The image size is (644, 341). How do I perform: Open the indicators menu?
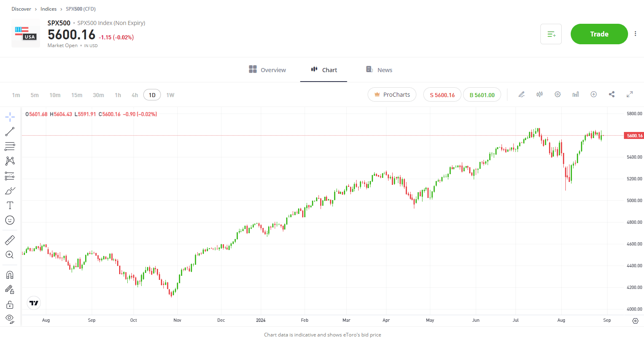(x=576, y=94)
